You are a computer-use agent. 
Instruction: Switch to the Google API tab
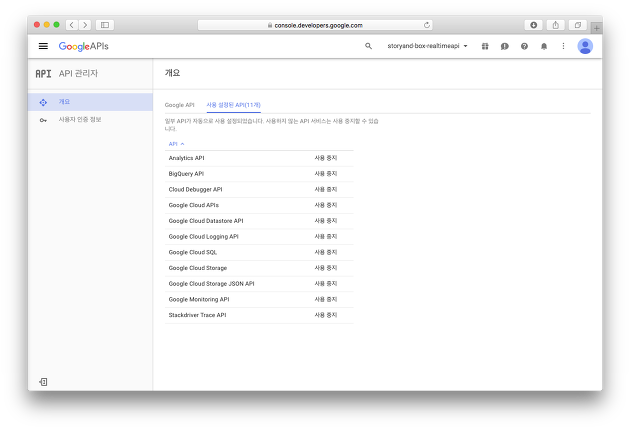tap(180, 105)
